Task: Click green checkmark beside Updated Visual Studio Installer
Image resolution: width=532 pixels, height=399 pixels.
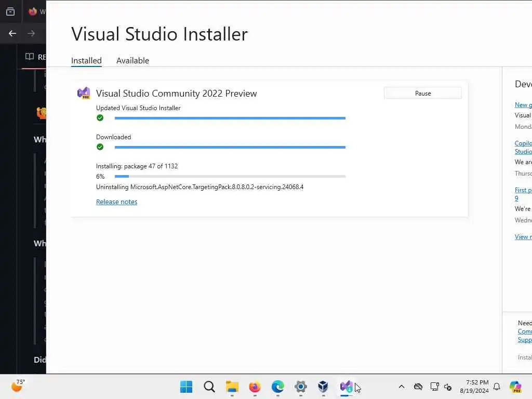Action: [x=100, y=118]
